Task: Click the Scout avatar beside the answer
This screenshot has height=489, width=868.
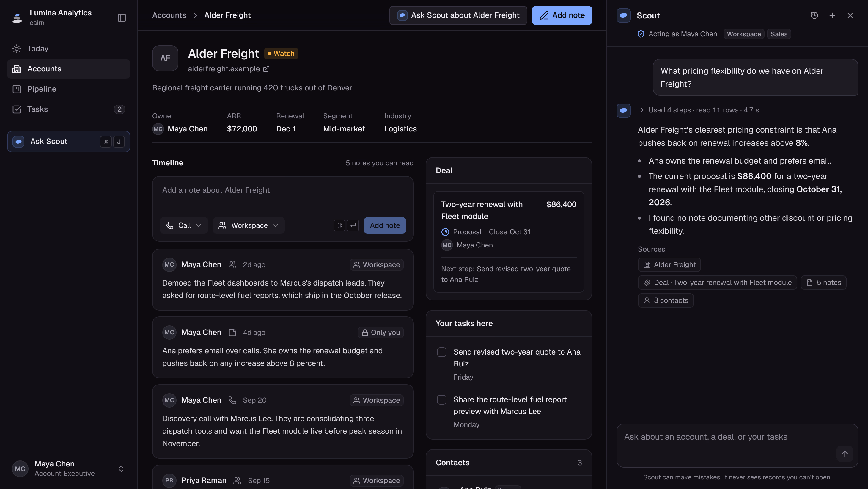Action: click(623, 111)
